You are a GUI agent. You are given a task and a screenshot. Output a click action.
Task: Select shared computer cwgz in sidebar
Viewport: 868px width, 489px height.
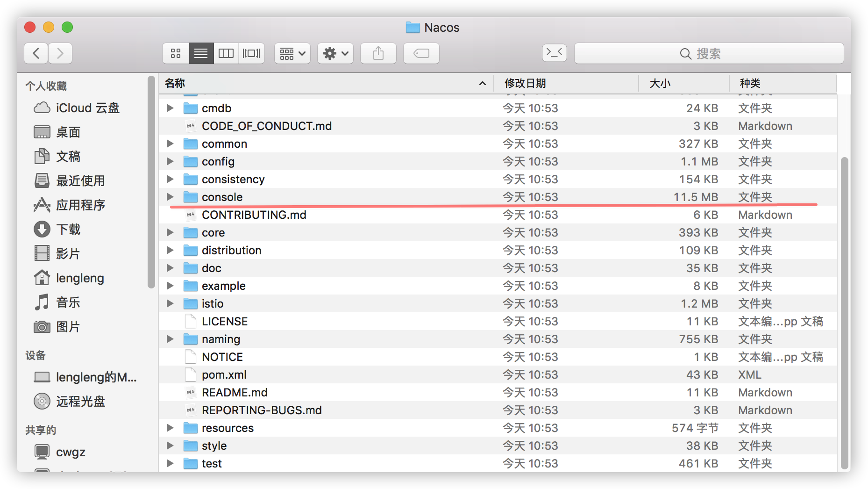[x=60, y=452]
